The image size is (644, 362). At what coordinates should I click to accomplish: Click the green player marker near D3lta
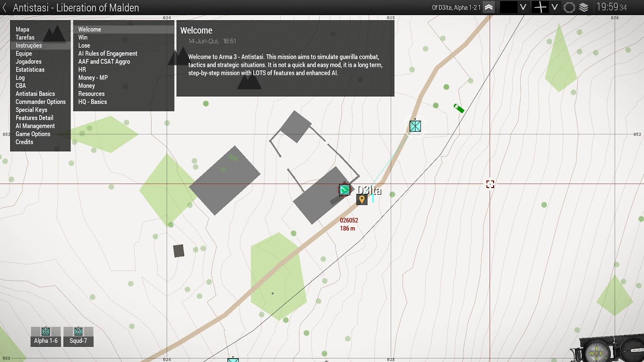point(345,190)
